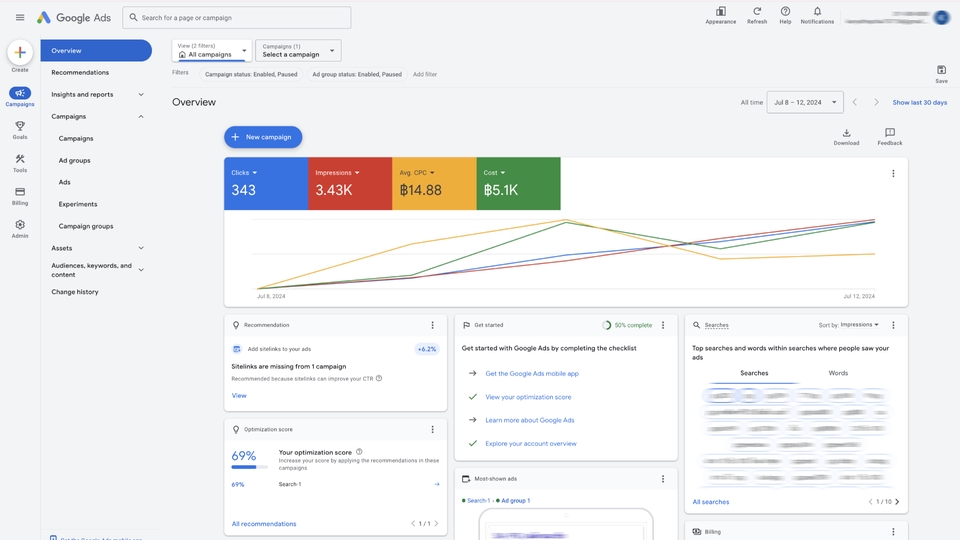The height and width of the screenshot is (540, 960).
Task: Click the Create plus button
Action: [20, 53]
